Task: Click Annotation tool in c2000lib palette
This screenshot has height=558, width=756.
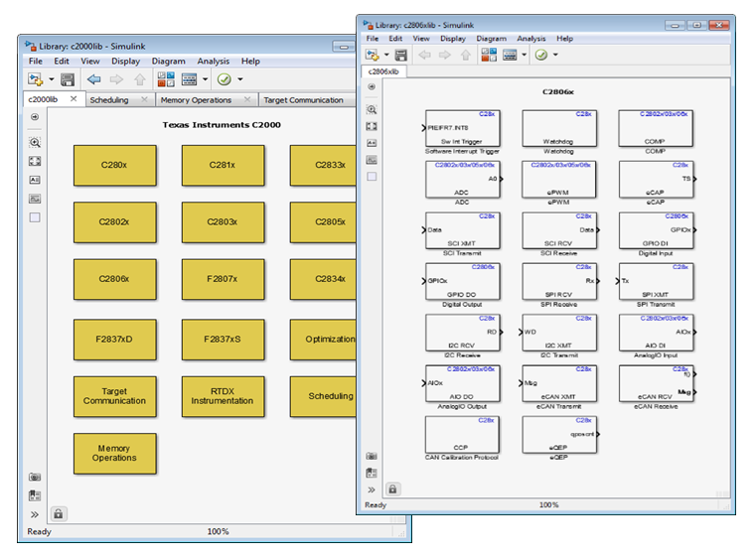Action: click(x=35, y=180)
